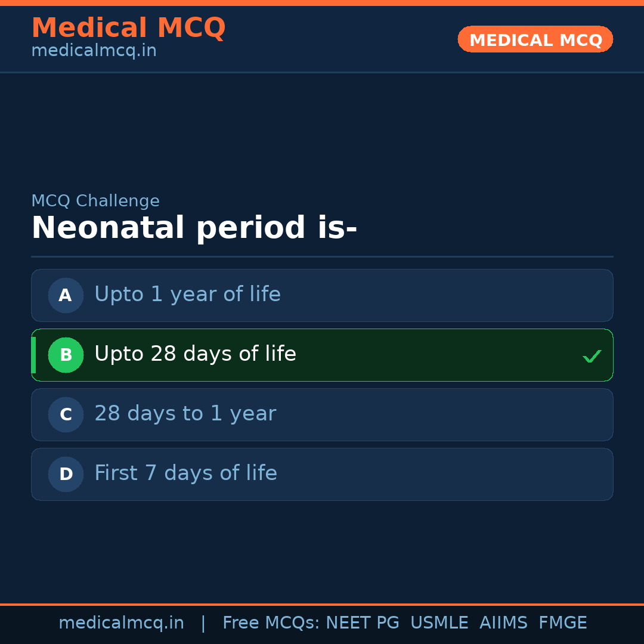
Task: Click the Medical MCQ header logo text
Action: pos(128,27)
